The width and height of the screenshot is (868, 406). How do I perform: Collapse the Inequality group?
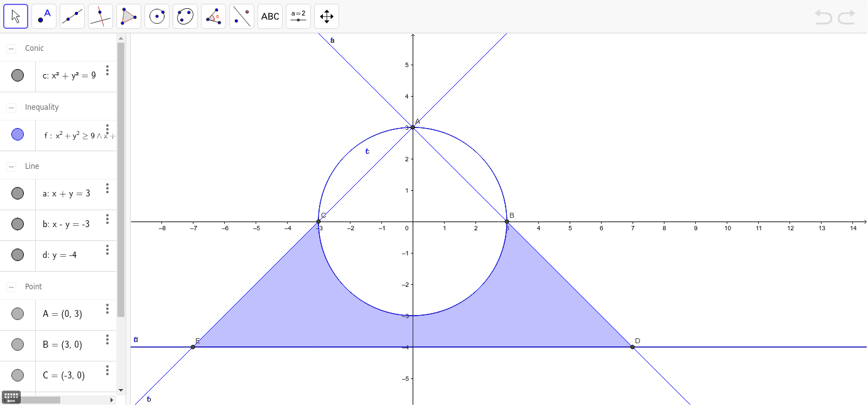[x=11, y=107]
